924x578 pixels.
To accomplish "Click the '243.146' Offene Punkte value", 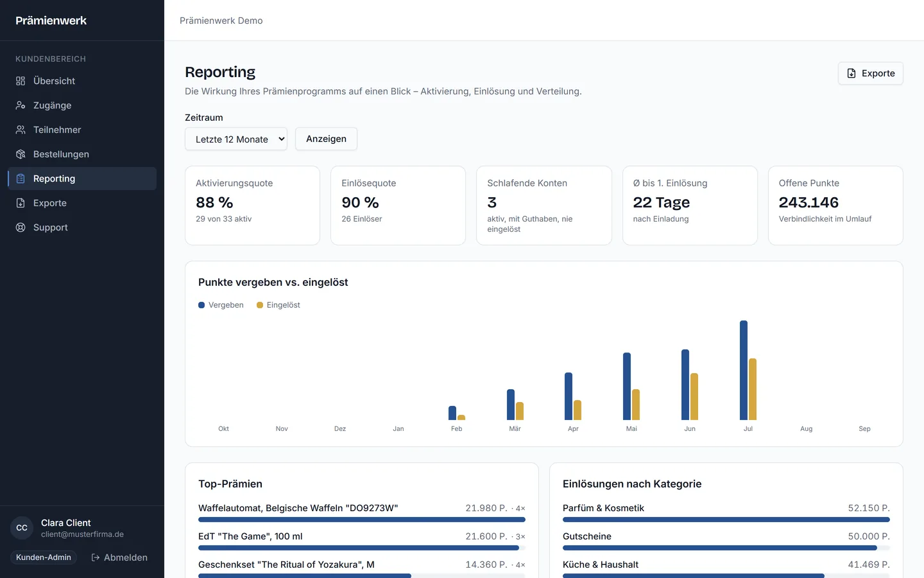I will (x=809, y=202).
